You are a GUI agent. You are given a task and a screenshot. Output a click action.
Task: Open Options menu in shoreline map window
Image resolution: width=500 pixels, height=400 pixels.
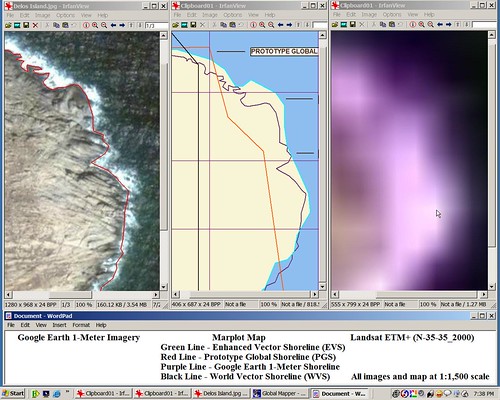click(233, 15)
